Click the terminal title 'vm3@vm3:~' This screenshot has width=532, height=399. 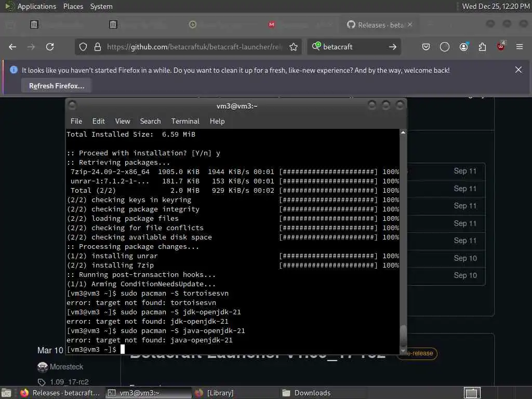coord(237,106)
